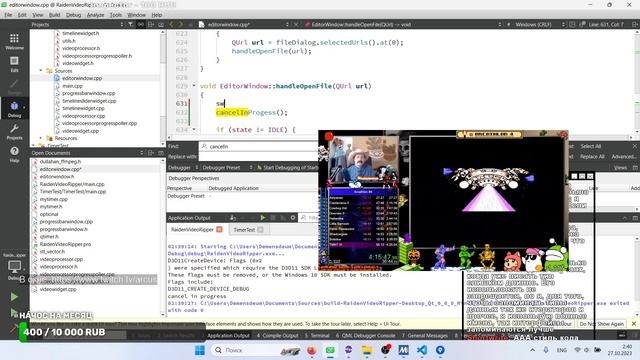Click split Projects panel icon
This screenshot has height=360, width=640.
point(151,24)
